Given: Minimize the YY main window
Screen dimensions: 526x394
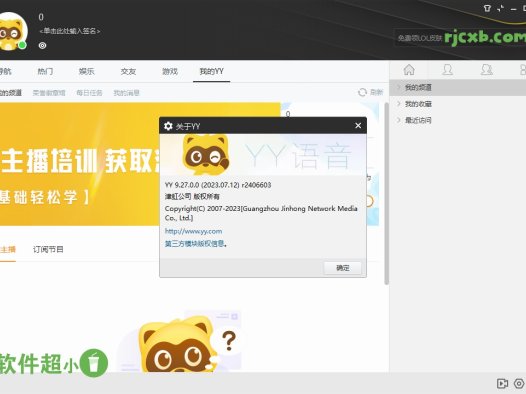Looking at the screenshot, I should [513, 9].
